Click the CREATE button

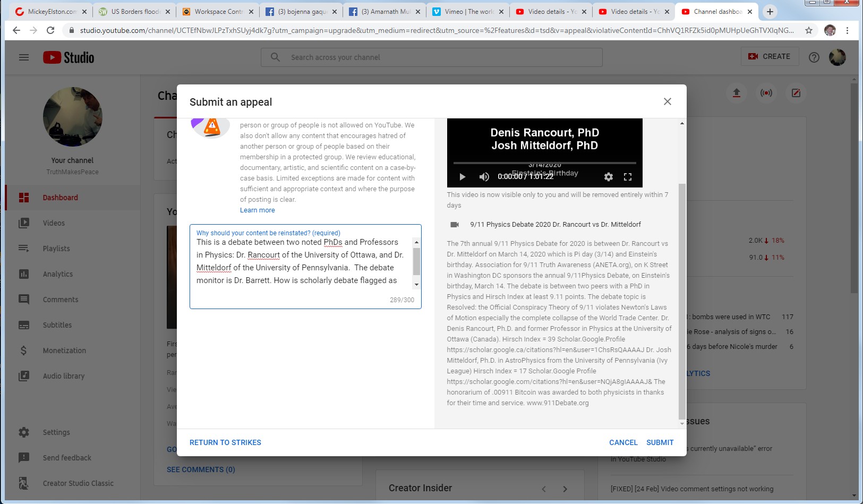(770, 56)
